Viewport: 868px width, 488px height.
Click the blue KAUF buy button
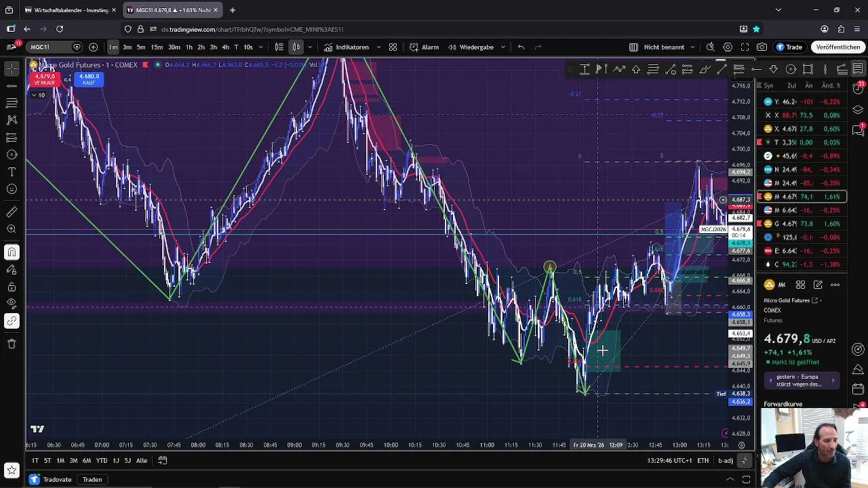coord(89,79)
